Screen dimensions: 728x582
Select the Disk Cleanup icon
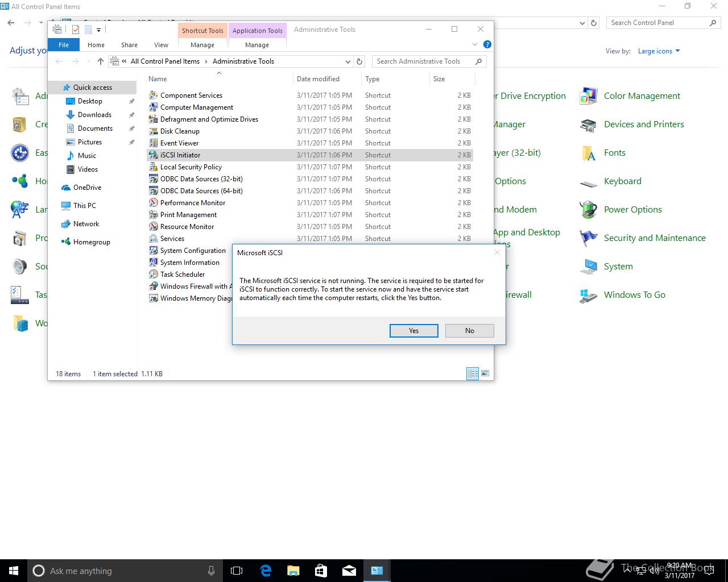153,131
